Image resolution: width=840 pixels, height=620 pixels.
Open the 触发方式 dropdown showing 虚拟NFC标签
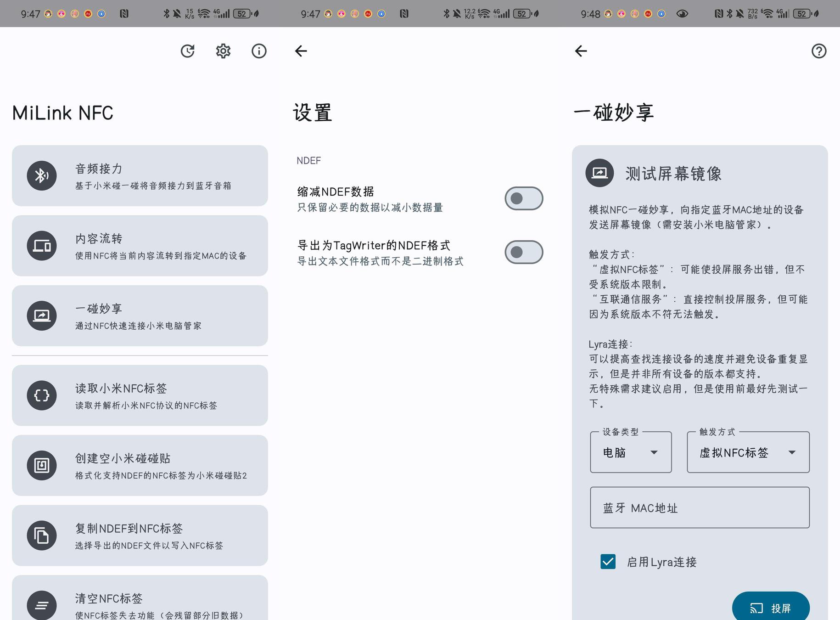coord(748,452)
